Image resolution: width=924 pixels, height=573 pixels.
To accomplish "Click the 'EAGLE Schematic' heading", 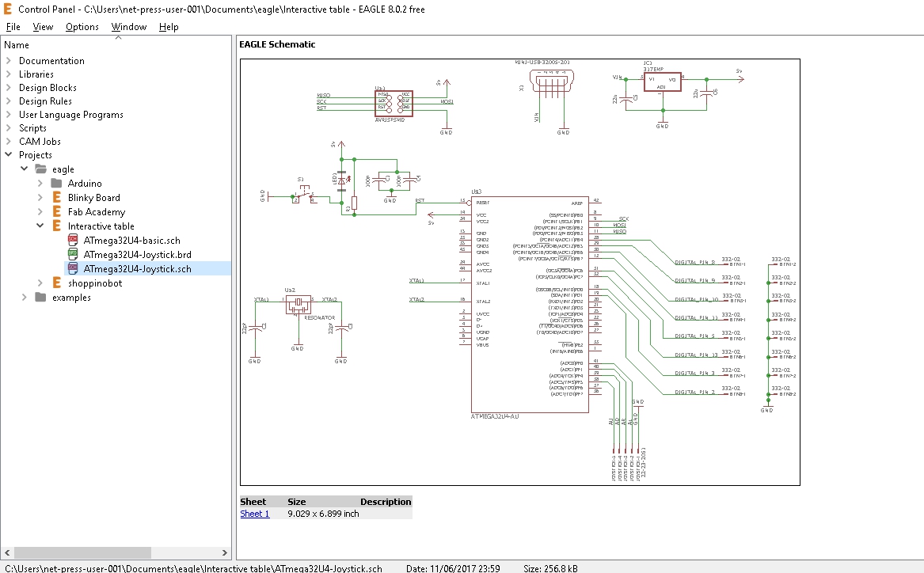I will (277, 44).
